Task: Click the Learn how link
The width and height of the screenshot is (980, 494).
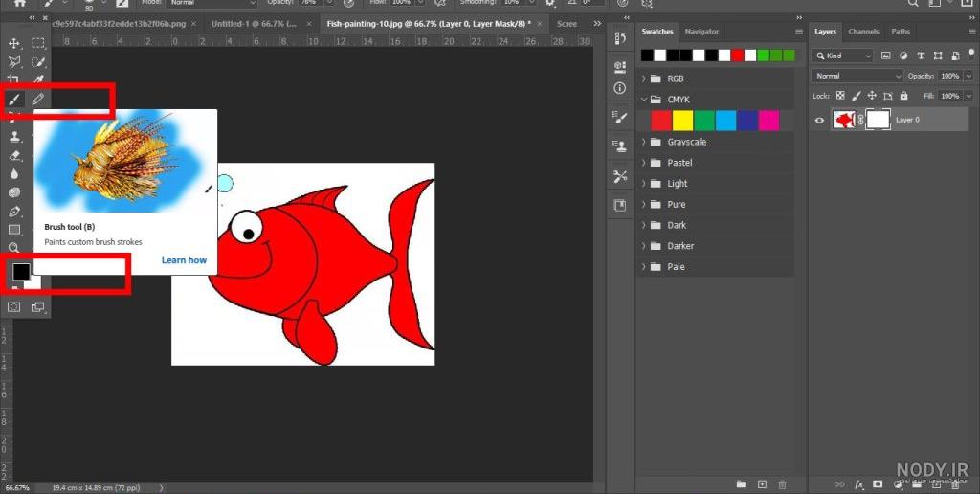Action: tap(184, 260)
